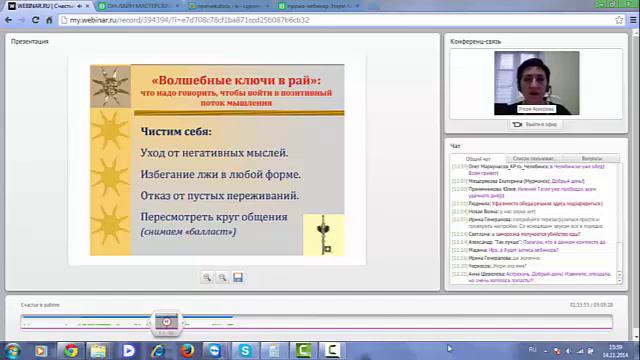Screen dimensions: 640x360
Task: Open Windows Media Player from taskbar
Action: [41, 351]
